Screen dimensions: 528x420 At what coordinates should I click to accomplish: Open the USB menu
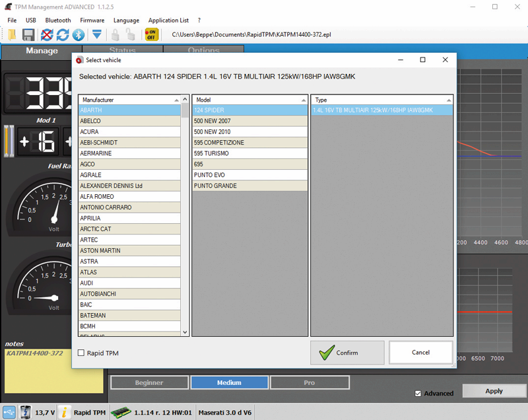30,20
